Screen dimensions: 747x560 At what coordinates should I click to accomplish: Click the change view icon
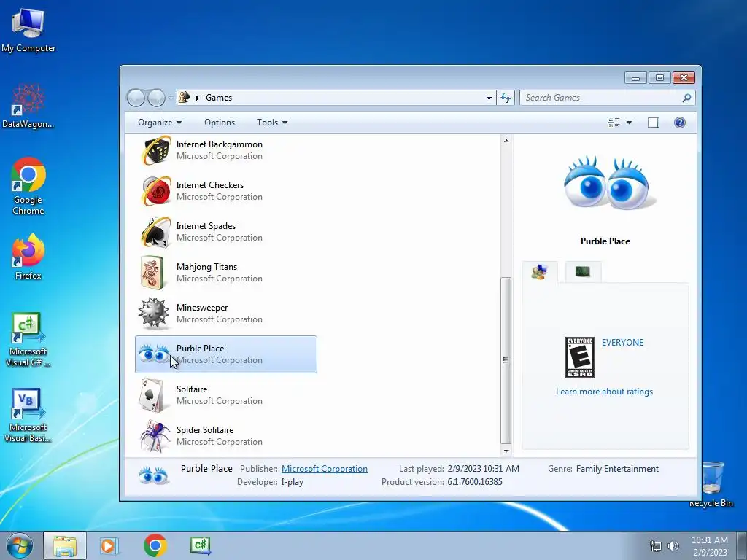tap(614, 122)
